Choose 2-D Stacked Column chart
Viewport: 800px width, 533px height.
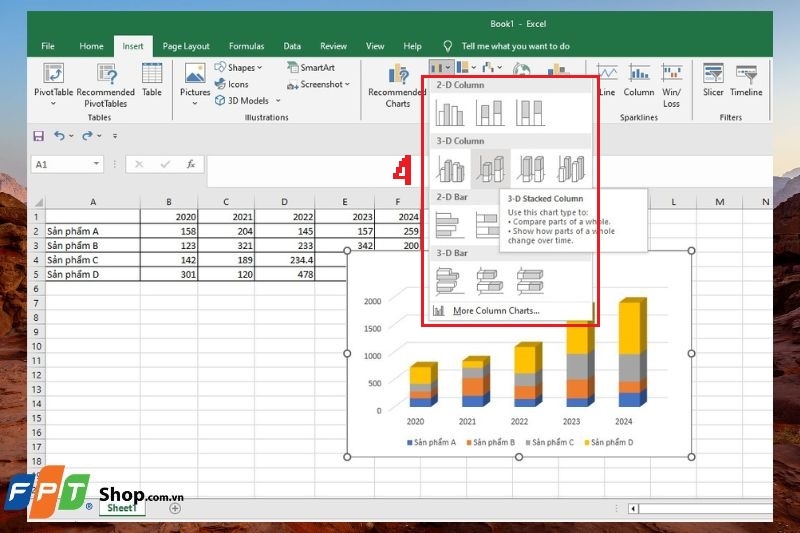pyautogui.click(x=490, y=113)
